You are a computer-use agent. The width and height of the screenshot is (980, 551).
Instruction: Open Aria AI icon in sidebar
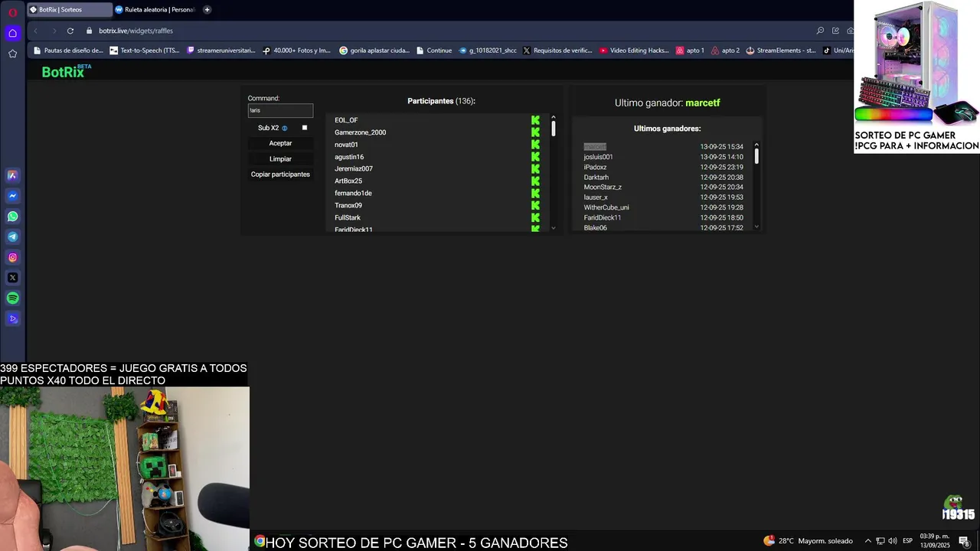pyautogui.click(x=12, y=175)
